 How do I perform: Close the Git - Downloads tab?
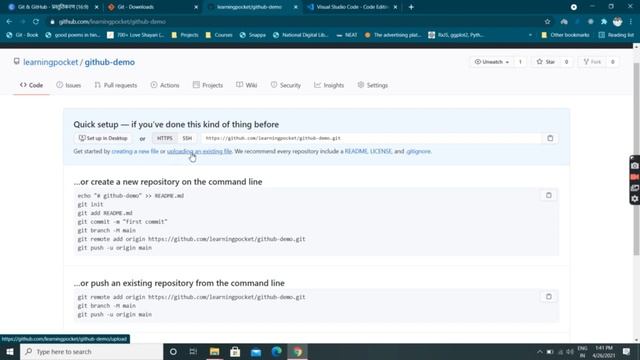point(196,7)
